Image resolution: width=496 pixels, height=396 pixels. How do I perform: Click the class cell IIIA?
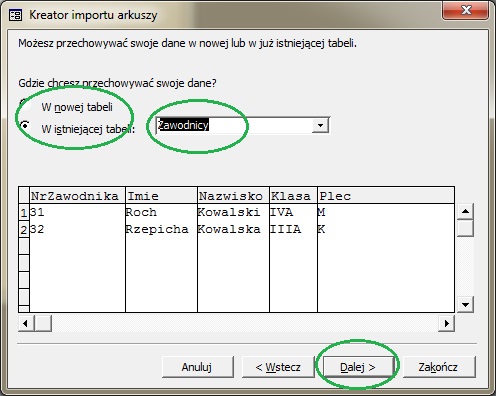point(293,229)
